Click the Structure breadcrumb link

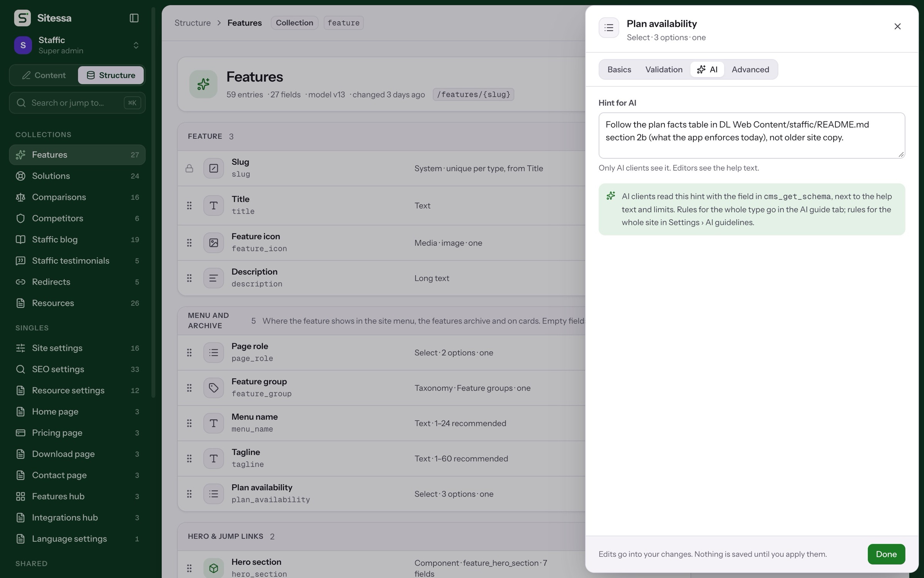pos(192,23)
